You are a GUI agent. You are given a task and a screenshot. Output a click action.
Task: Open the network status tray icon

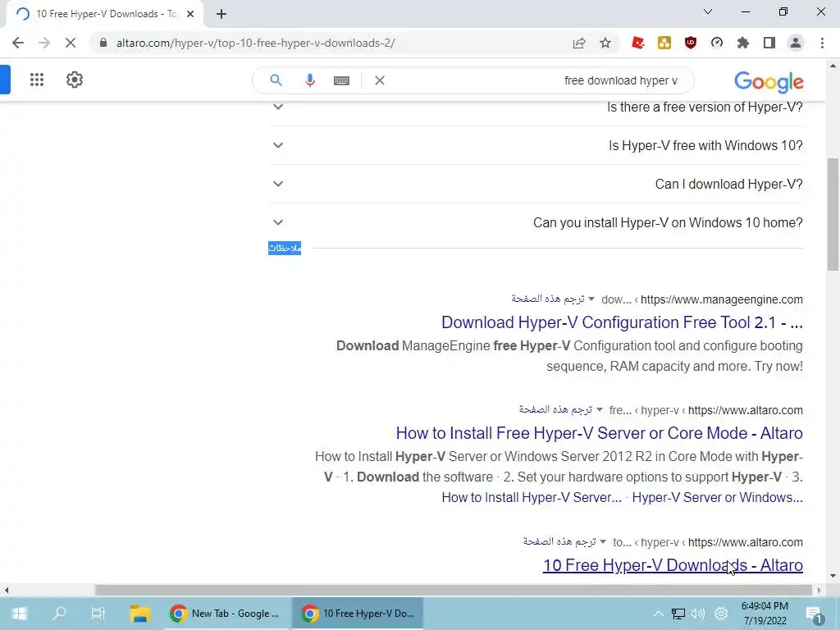point(678,614)
